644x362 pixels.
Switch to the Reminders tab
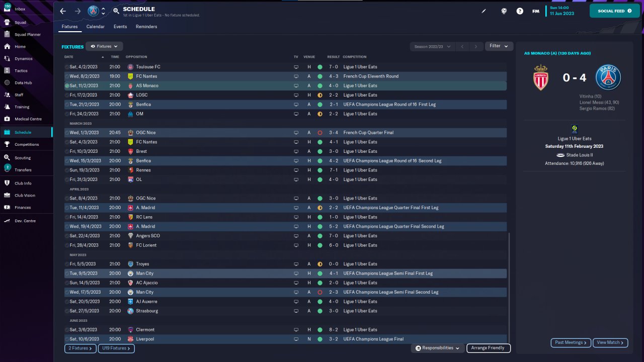pyautogui.click(x=146, y=27)
